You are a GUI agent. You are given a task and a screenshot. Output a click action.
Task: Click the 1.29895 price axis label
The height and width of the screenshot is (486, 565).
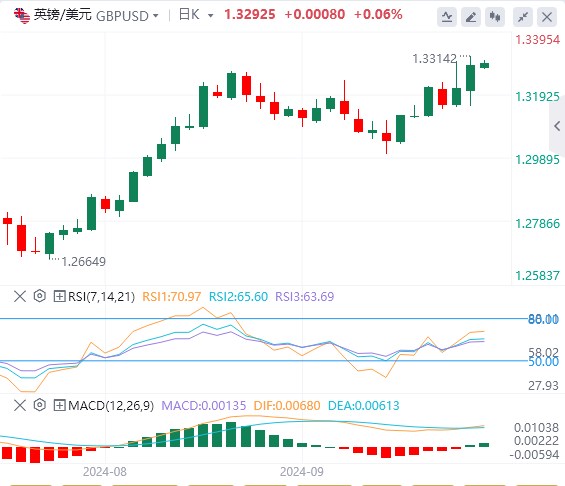pyautogui.click(x=537, y=160)
